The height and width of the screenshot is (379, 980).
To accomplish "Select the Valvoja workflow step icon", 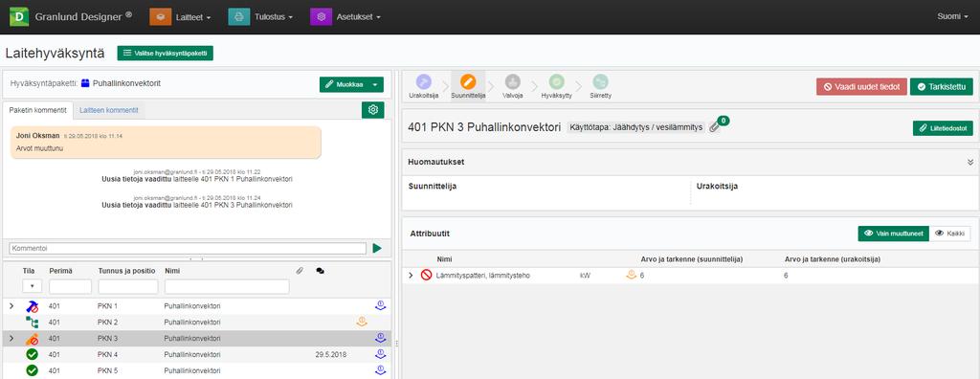I will [x=513, y=82].
